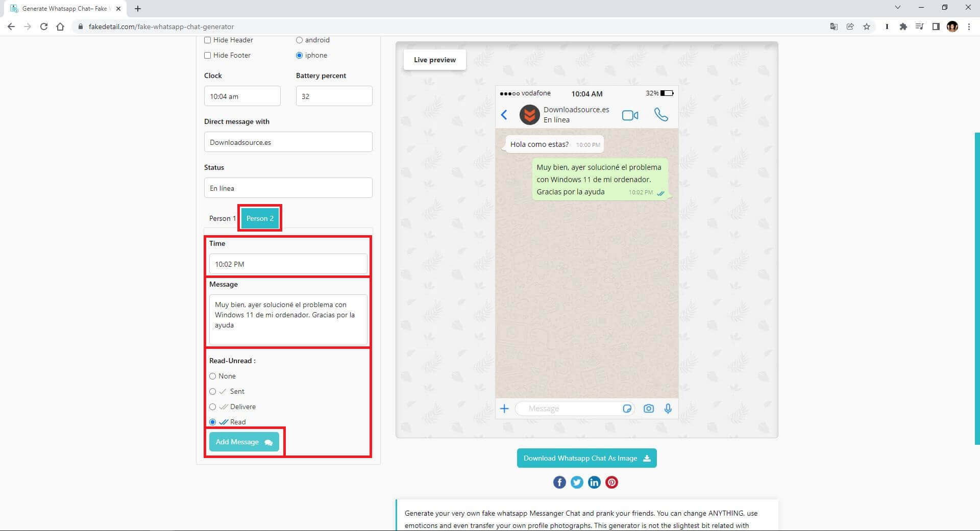The height and width of the screenshot is (531, 980).
Task: Open the browser home page
Action: 60,27
